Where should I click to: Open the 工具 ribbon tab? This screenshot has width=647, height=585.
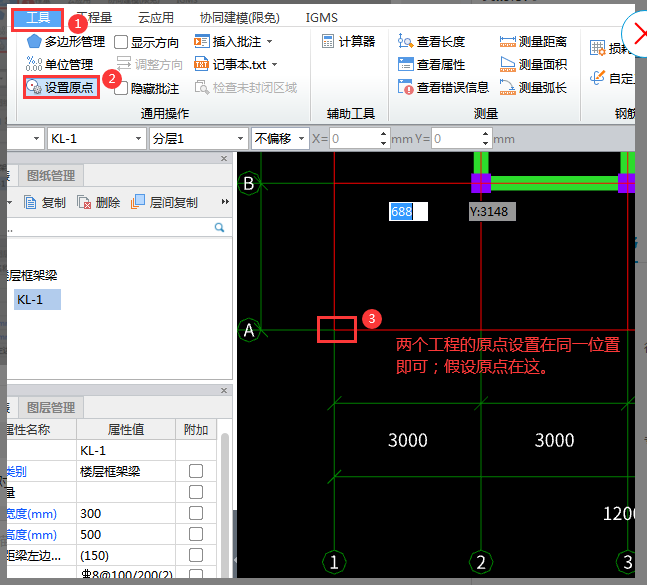click(38, 18)
